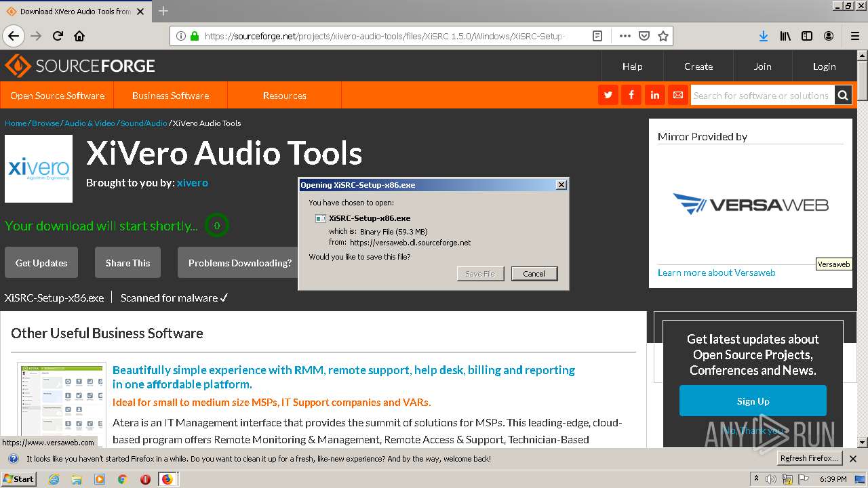Dismiss the Firefox refresh notification bar
Screen dimensions: 868x488
pyautogui.click(x=853, y=459)
